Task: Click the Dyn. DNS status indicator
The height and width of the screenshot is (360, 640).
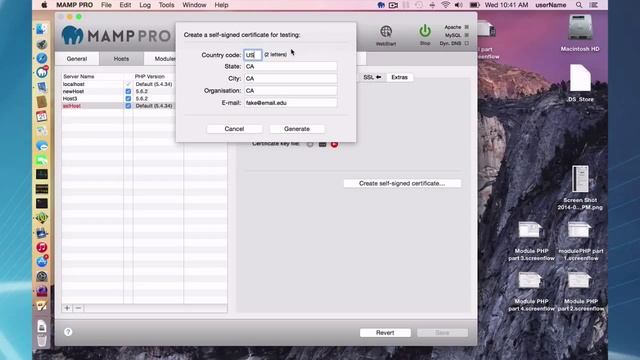Action: pyautogui.click(x=467, y=43)
